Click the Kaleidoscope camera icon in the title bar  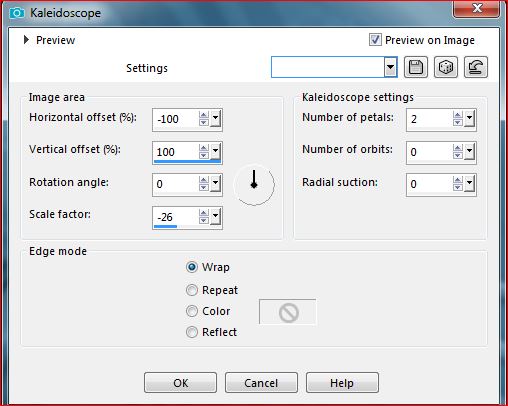[17, 13]
